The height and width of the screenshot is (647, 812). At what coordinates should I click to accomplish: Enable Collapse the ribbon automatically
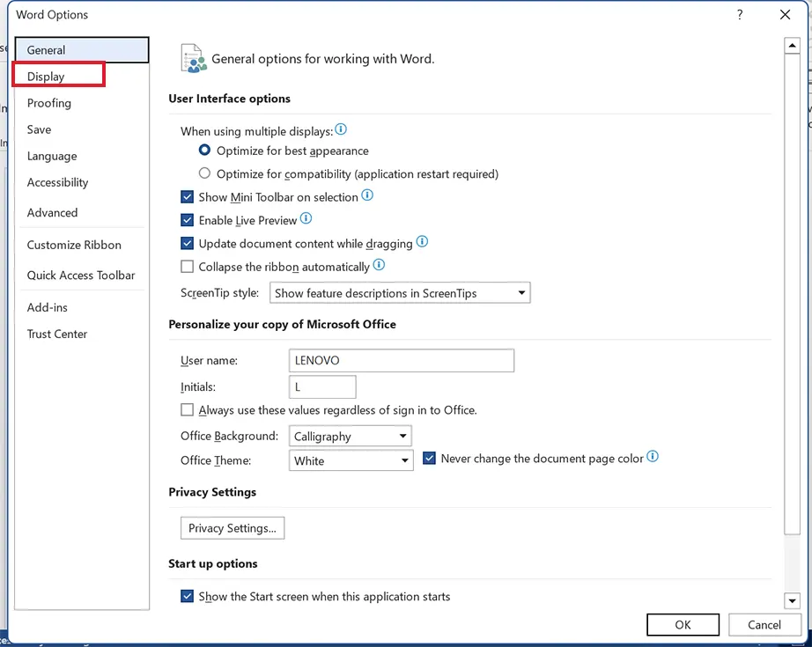(187, 267)
